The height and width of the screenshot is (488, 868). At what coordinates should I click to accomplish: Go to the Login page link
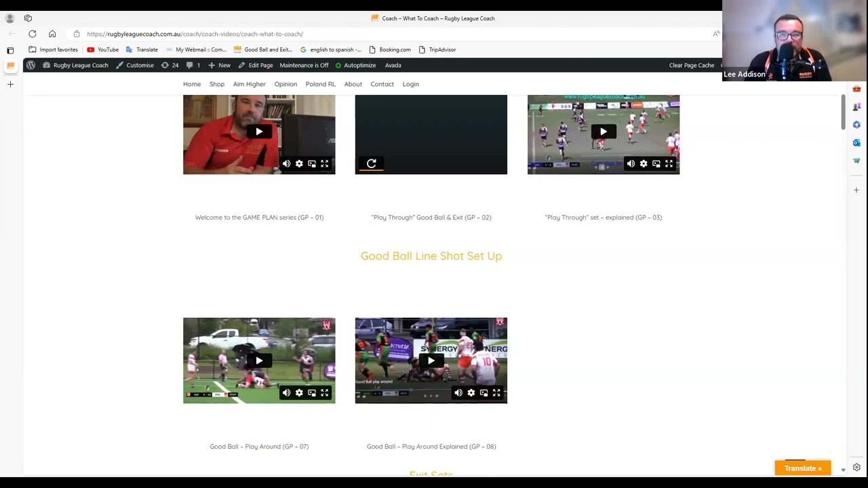coord(411,84)
